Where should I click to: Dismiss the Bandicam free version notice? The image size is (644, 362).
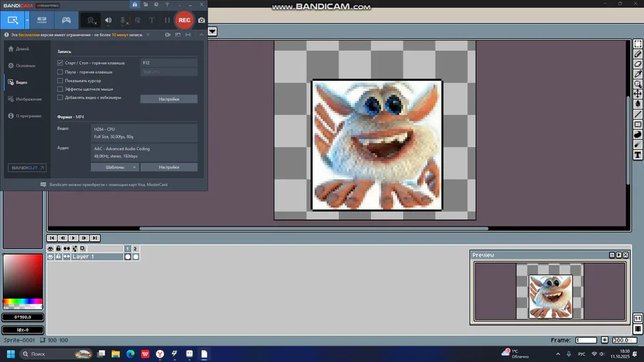coord(148,35)
